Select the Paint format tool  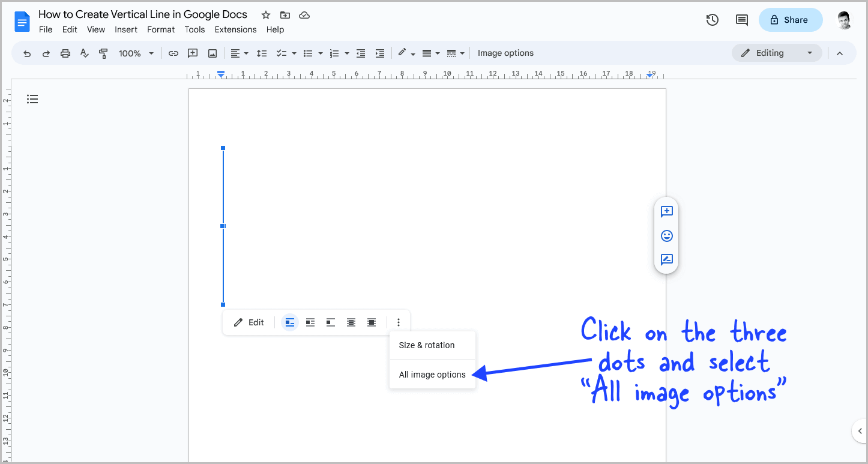point(103,53)
